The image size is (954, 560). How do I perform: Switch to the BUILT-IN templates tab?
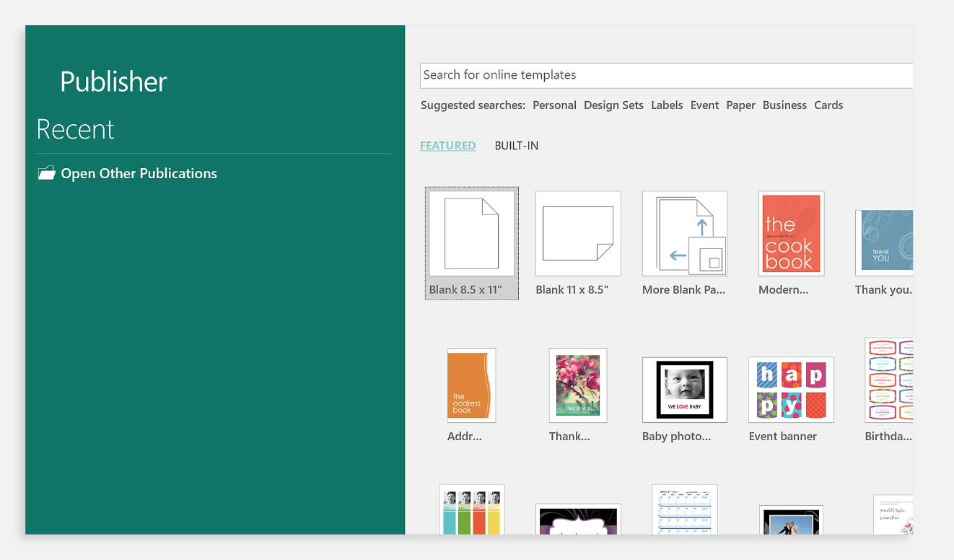coord(517,146)
